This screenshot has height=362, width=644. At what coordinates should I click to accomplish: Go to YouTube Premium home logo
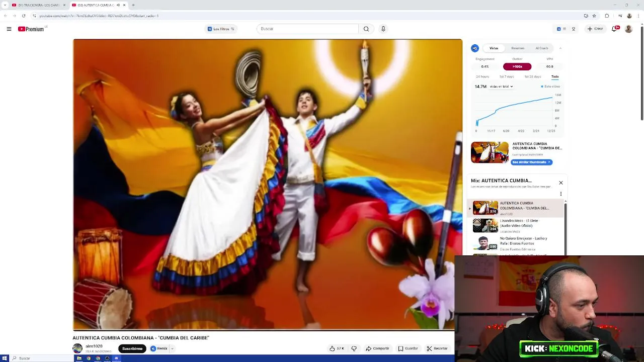[x=31, y=29]
